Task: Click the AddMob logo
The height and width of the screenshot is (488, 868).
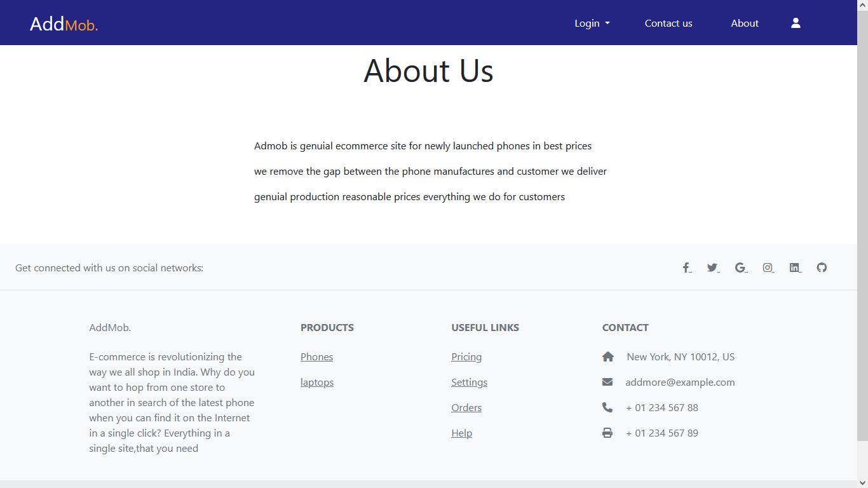Action: (64, 24)
